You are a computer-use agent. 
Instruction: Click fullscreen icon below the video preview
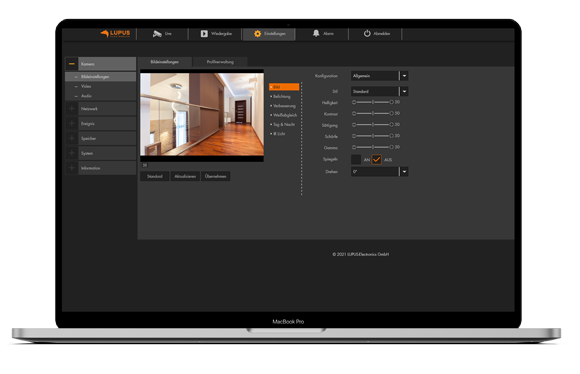point(145,165)
